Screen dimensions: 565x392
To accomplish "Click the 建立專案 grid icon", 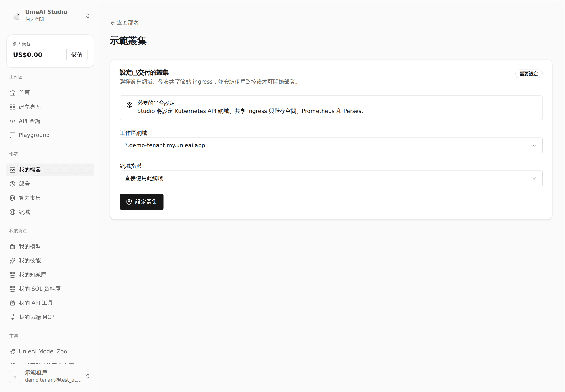I will (x=13, y=107).
